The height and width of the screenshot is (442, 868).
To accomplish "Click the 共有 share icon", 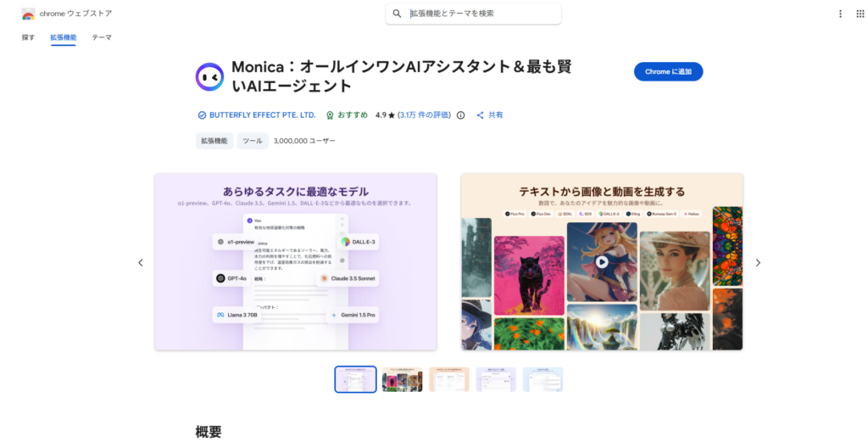I will tap(480, 115).
